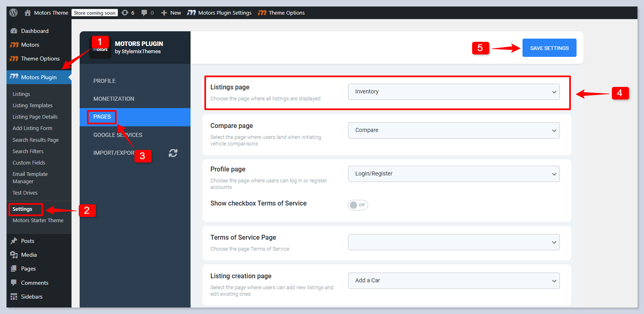Toggle Show checkbox Terms of Service switch
Viewport: 644px width, 314px height.
point(358,205)
